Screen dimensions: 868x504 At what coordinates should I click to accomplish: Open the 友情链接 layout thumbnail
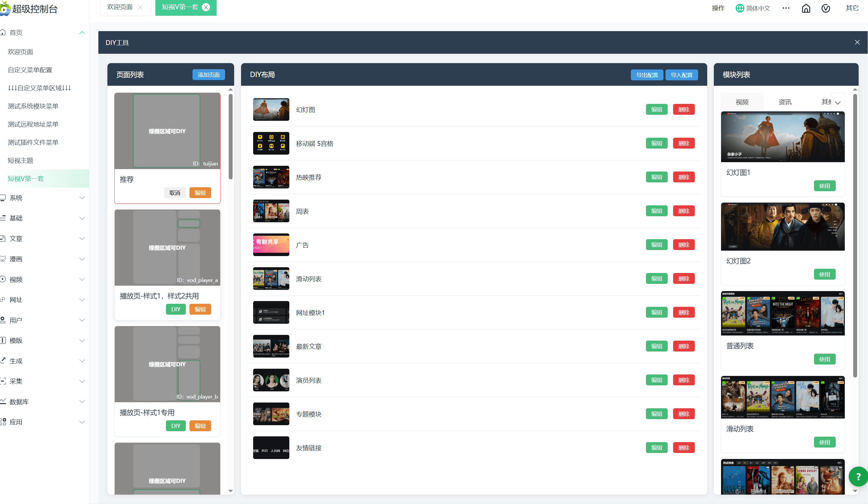tap(271, 448)
